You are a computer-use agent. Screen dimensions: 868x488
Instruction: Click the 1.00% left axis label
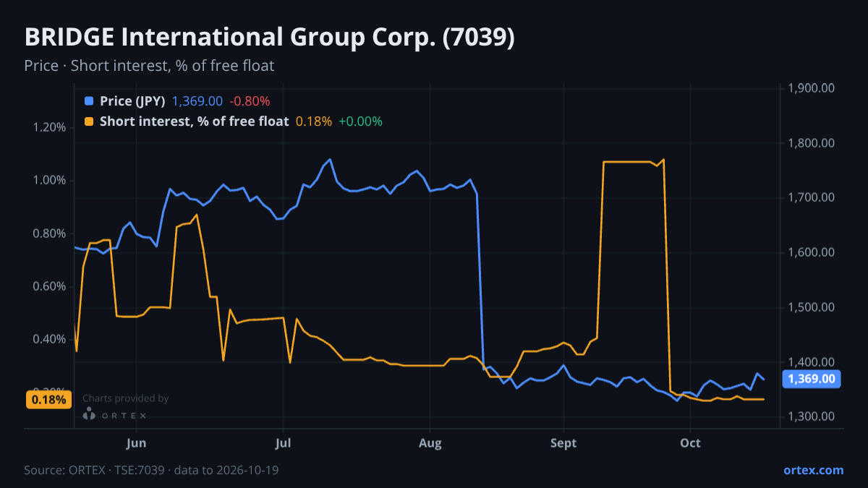pyautogui.click(x=50, y=180)
